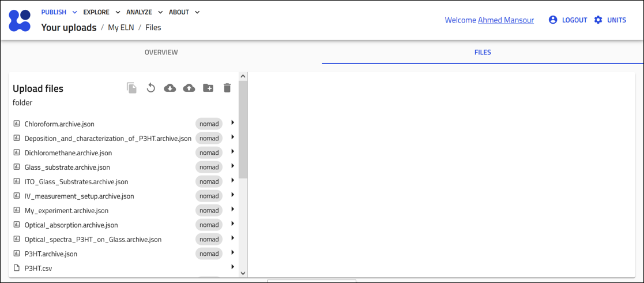644x283 pixels.
Task: Open the Units settings gear
Action: point(598,20)
